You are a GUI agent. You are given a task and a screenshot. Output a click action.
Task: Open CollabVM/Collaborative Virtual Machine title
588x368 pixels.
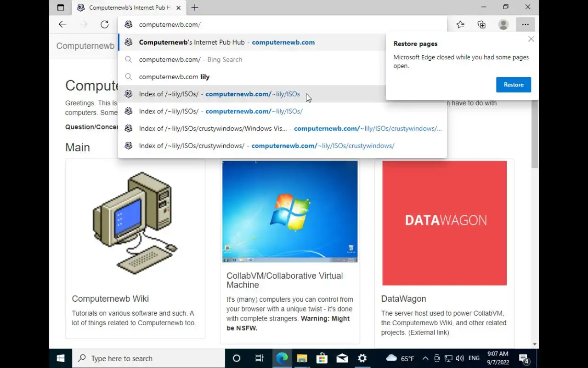tap(284, 280)
